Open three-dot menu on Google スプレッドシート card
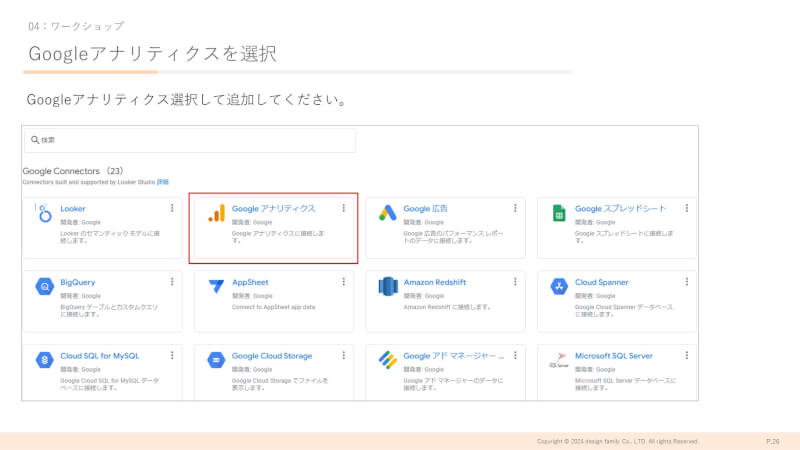Image resolution: width=800 pixels, height=450 pixels. (x=687, y=208)
